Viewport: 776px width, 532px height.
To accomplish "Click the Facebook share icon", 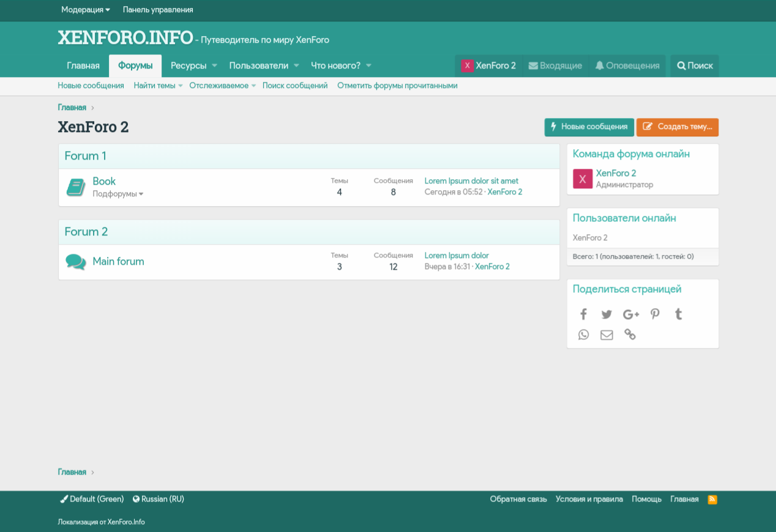I will (x=583, y=314).
